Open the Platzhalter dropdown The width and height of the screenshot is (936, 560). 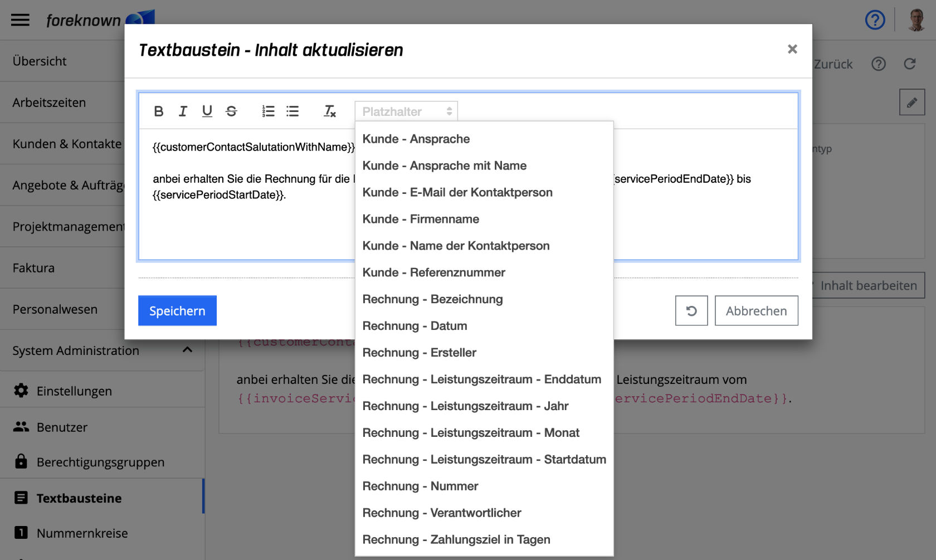pyautogui.click(x=406, y=111)
